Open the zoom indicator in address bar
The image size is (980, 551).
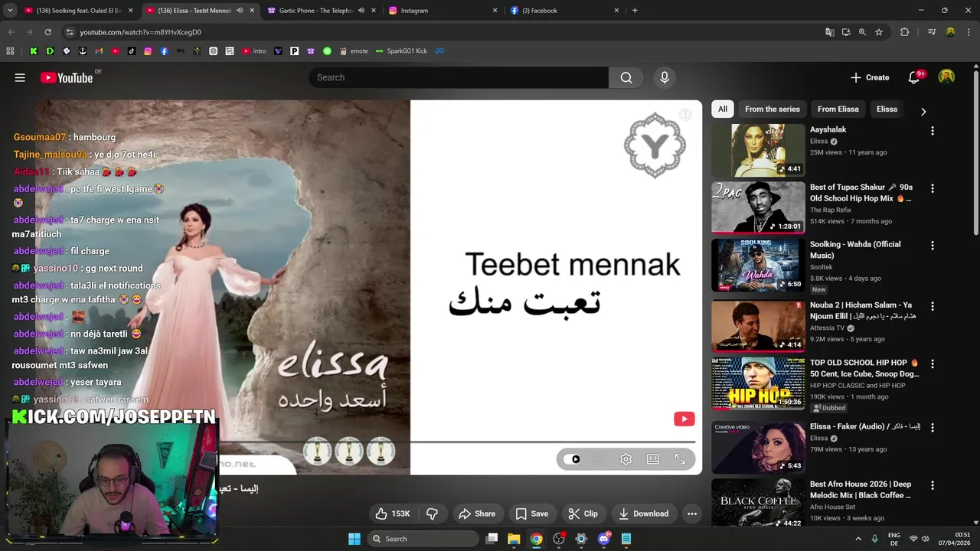862,32
